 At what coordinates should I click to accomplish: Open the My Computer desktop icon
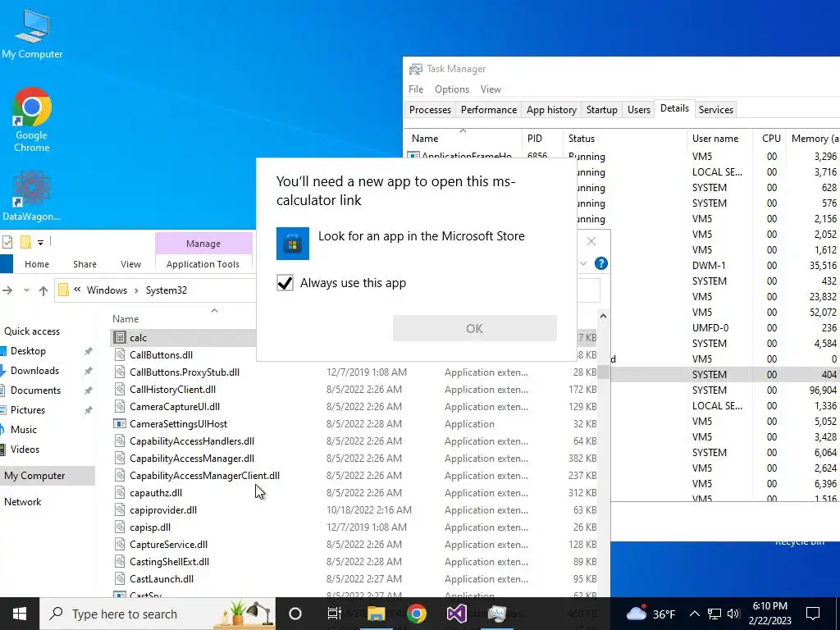click(32, 34)
